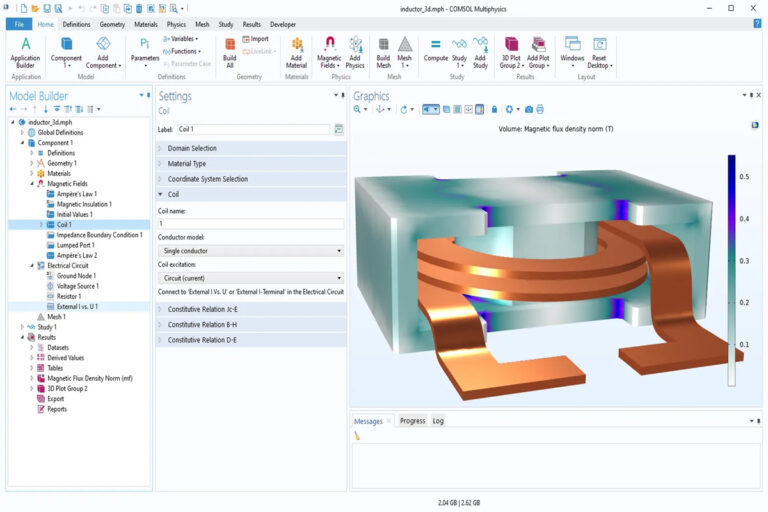The width and height of the screenshot is (768, 512).
Task: Click the Graphics snapshot camera icon
Action: click(529, 109)
